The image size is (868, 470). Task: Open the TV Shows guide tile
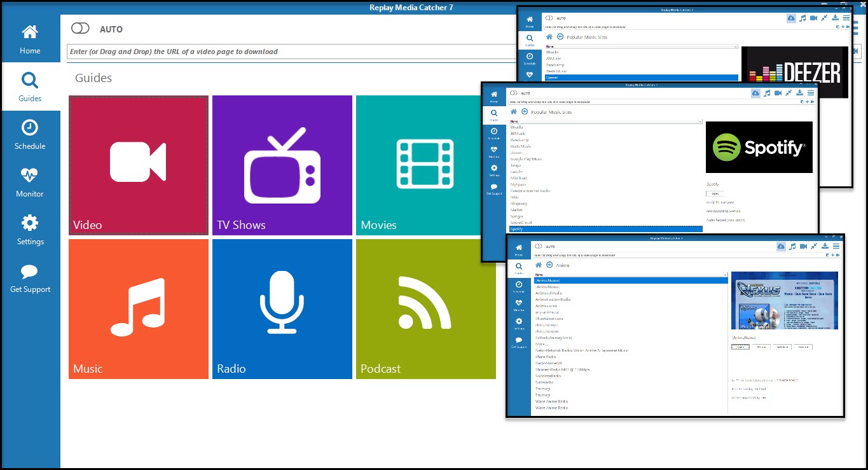pyautogui.click(x=282, y=165)
